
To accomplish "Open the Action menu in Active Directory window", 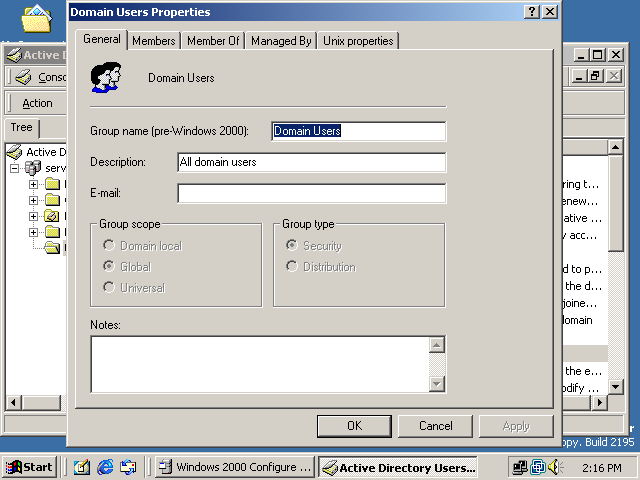I will click(x=38, y=103).
